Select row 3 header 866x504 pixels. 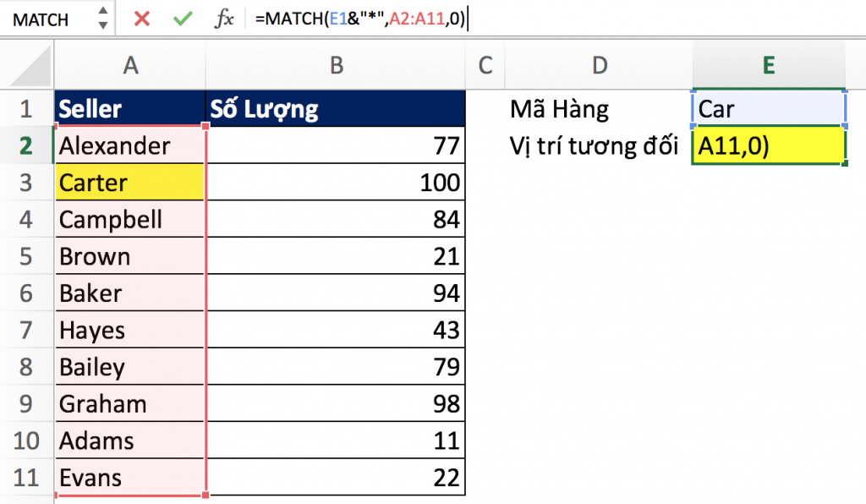[x=25, y=183]
